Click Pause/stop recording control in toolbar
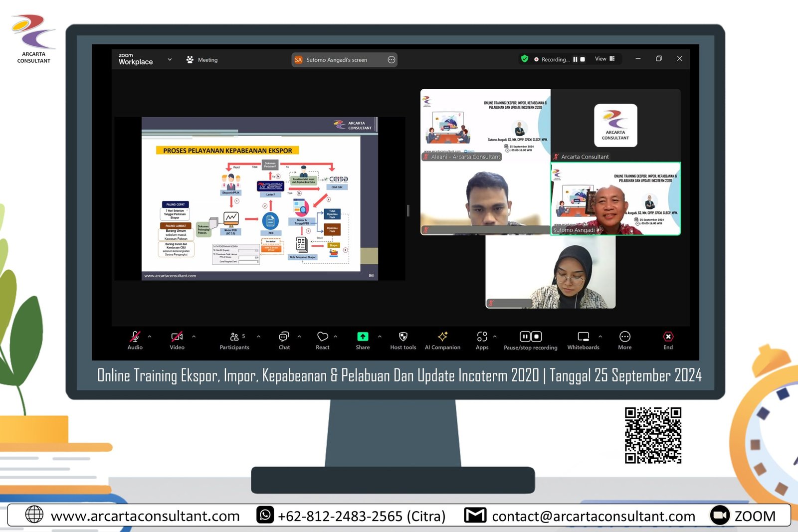The height and width of the screenshot is (532, 798). tap(530, 337)
